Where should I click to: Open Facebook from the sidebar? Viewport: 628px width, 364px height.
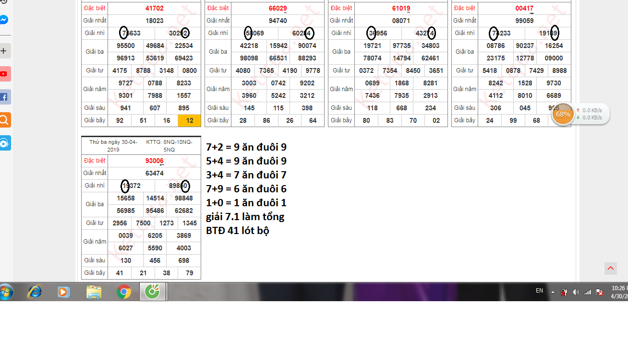click(4, 97)
